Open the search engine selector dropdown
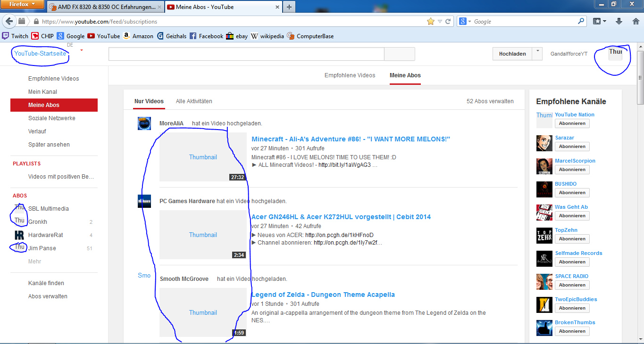Screen dimensions: 644x344 (466, 21)
